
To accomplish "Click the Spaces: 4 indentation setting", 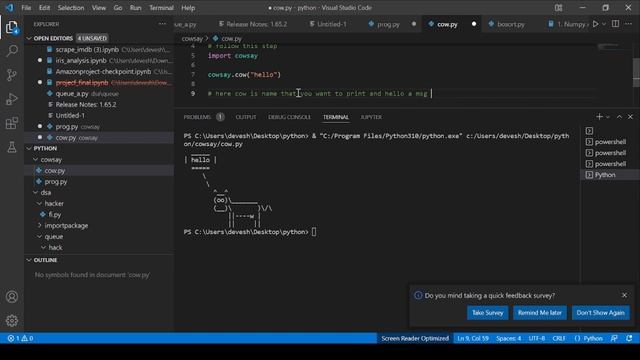I will (509, 338).
